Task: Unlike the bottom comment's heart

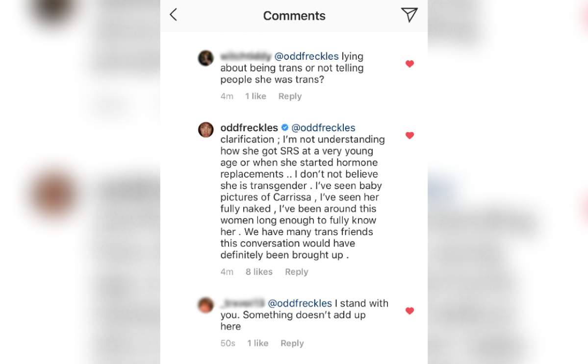Action: pyautogui.click(x=409, y=311)
